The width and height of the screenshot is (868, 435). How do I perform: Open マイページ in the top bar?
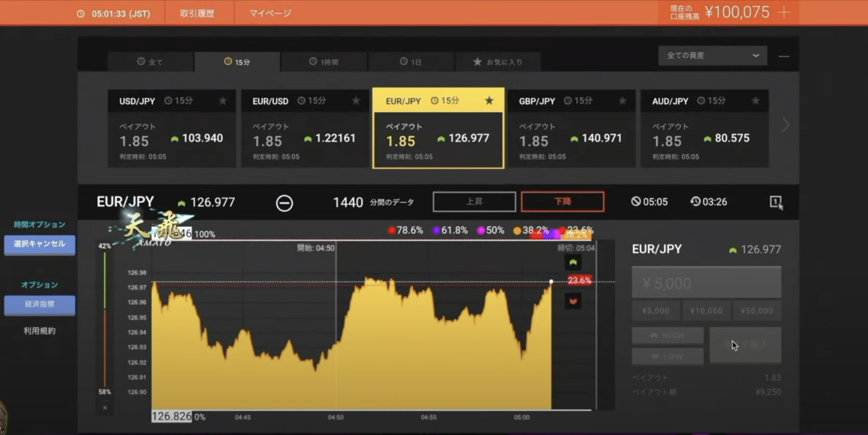[x=271, y=13]
